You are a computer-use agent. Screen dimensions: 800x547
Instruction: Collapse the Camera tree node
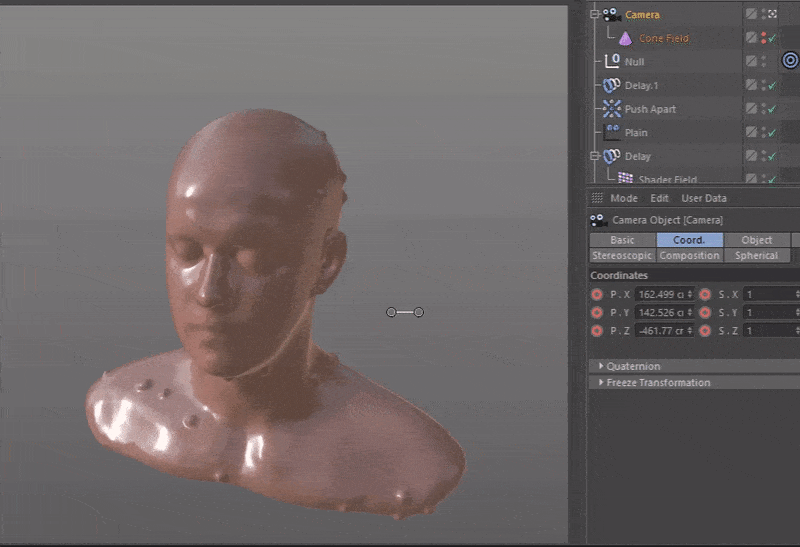click(594, 15)
